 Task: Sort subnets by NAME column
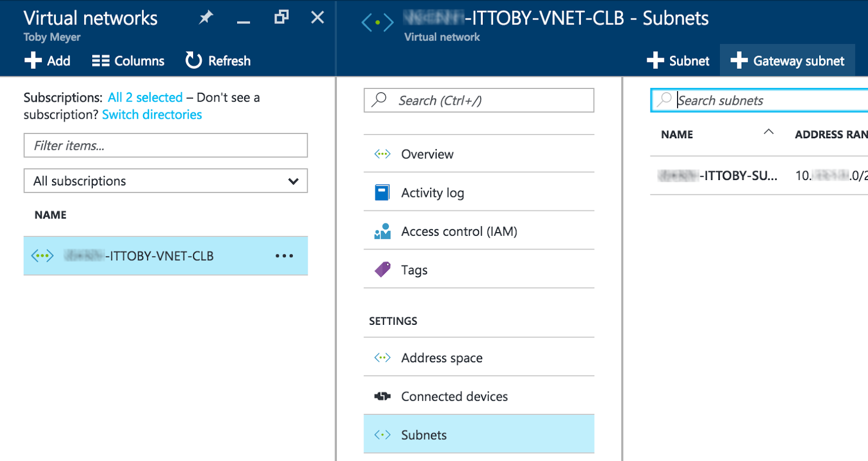click(x=677, y=135)
